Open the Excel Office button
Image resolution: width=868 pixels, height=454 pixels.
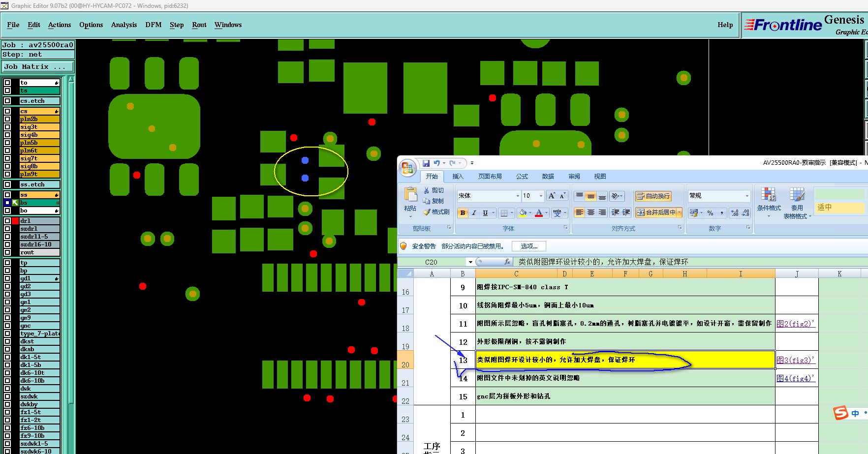point(407,168)
